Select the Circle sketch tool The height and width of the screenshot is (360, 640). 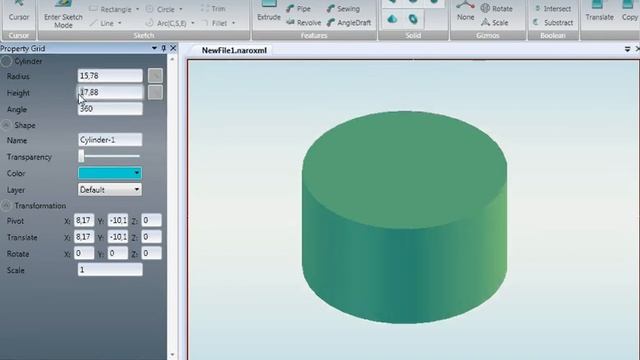click(160, 9)
